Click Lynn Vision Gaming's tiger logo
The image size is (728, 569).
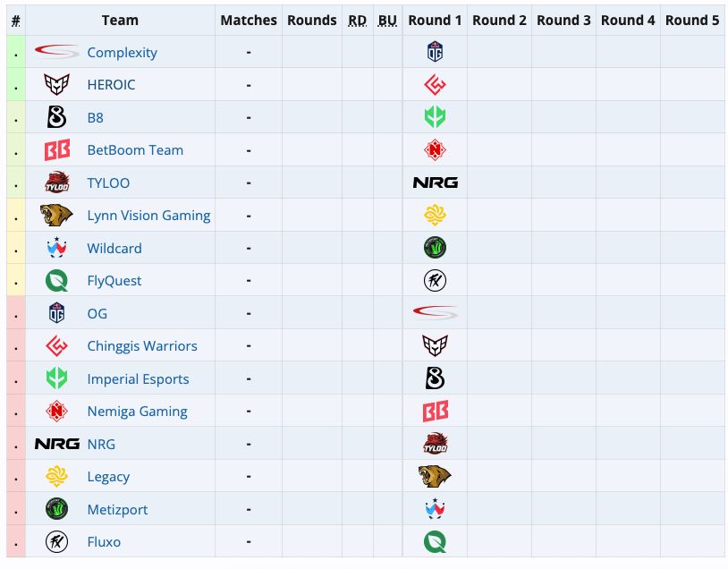tap(56, 215)
